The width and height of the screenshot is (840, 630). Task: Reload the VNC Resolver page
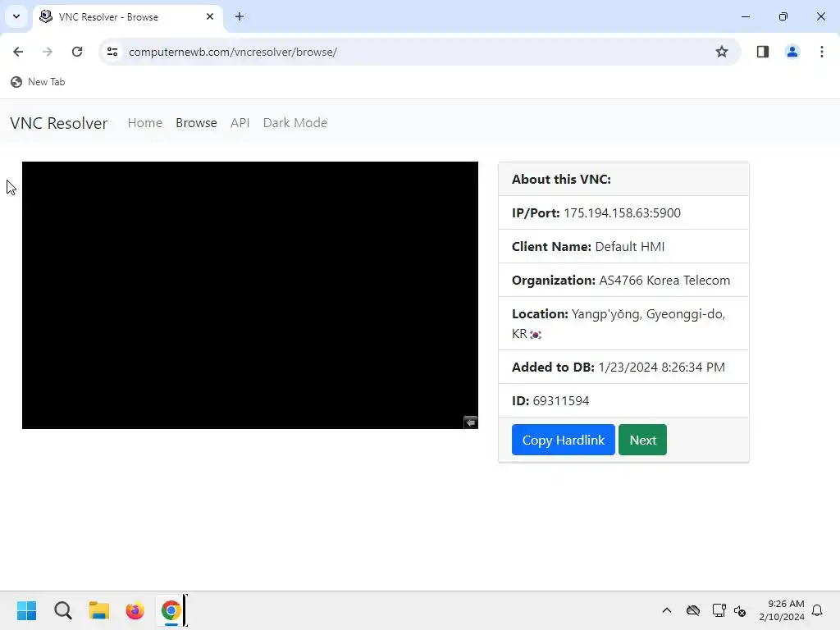coord(77,52)
